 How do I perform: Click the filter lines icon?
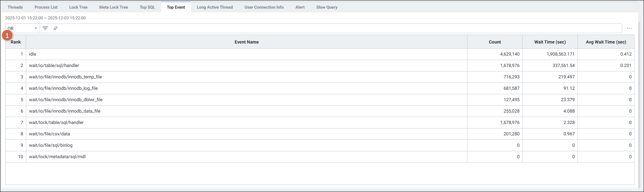coord(45,28)
